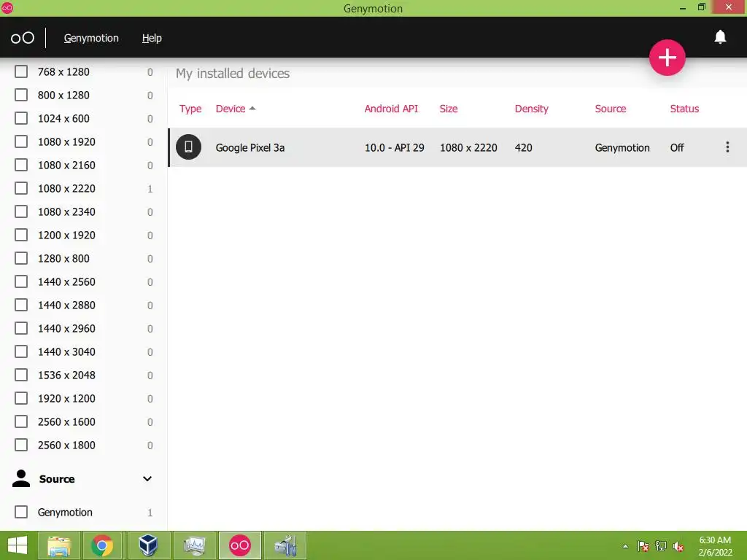This screenshot has height=560, width=747.
Task: Click the Genymotion title bar app icon
Action: (x=7, y=7)
